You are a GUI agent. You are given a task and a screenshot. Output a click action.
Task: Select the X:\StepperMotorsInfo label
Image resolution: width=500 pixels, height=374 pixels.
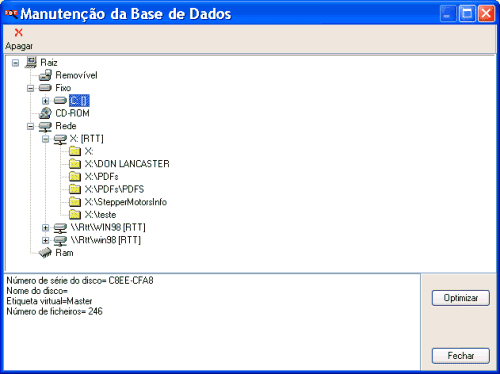click(126, 202)
